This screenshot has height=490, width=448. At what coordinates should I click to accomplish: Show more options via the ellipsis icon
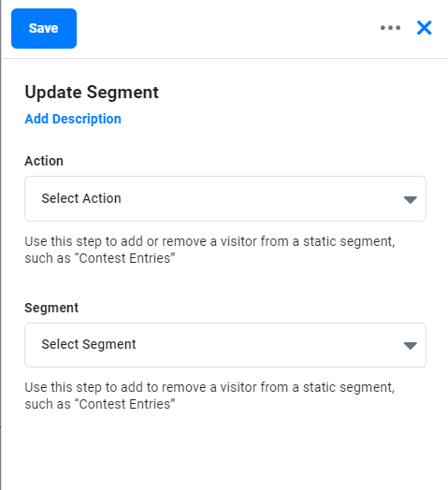tap(390, 28)
